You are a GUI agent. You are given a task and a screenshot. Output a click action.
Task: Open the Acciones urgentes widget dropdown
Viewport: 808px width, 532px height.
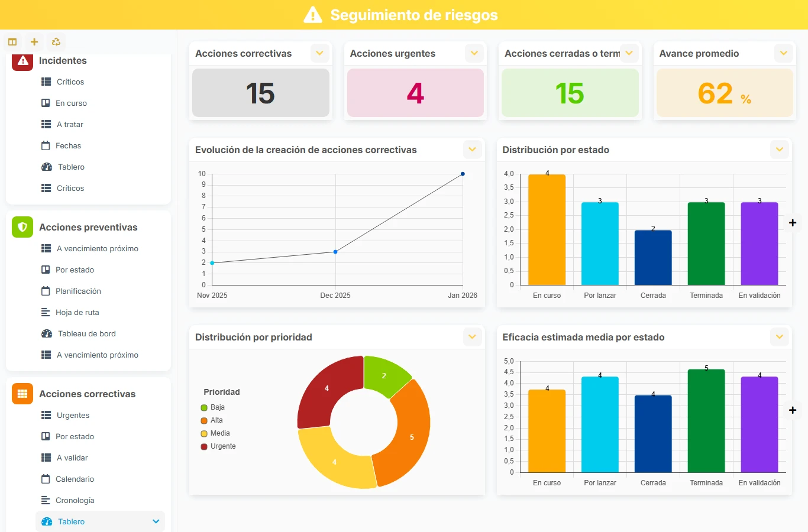pos(474,53)
